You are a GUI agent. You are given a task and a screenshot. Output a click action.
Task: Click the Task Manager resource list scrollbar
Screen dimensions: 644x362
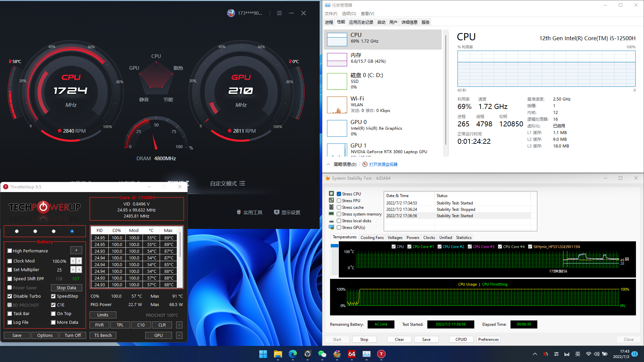coord(445,90)
